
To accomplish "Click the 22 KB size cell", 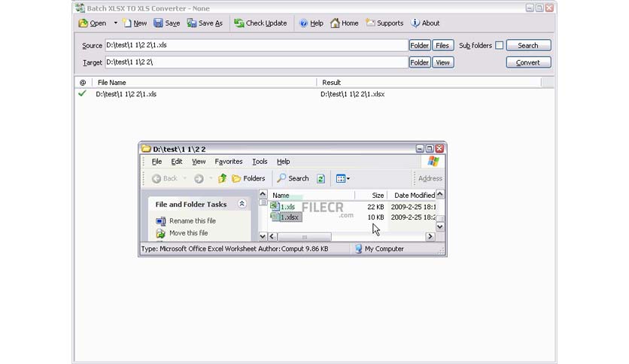I will tap(375, 207).
